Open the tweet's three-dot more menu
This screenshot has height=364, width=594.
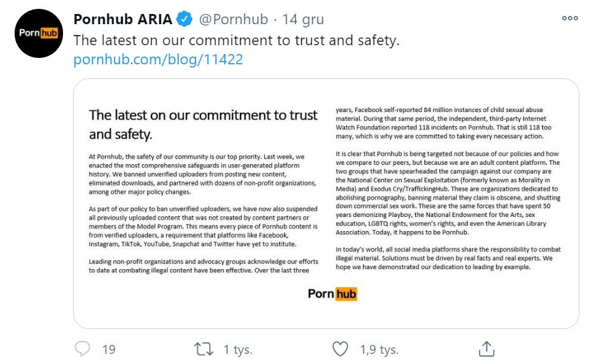pos(570,18)
